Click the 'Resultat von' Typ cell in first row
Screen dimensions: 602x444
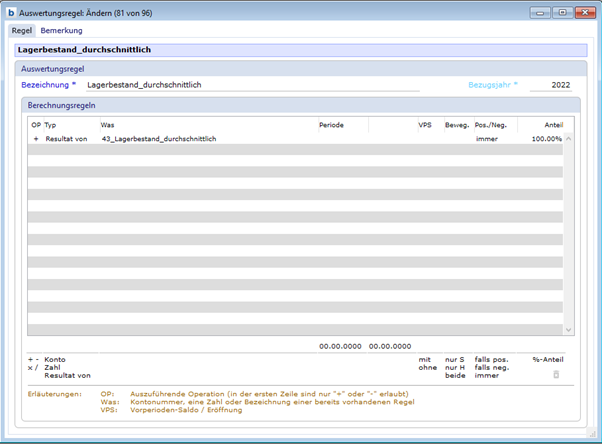66,139
